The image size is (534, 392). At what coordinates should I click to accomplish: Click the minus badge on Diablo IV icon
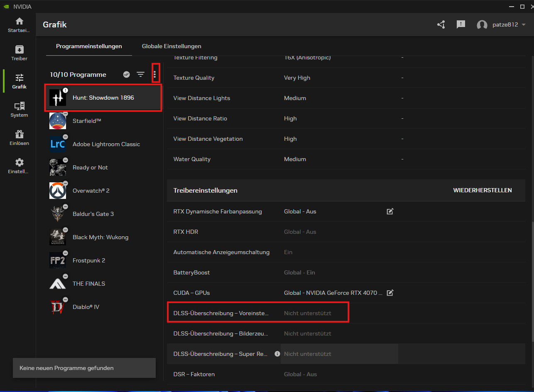[65, 299]
